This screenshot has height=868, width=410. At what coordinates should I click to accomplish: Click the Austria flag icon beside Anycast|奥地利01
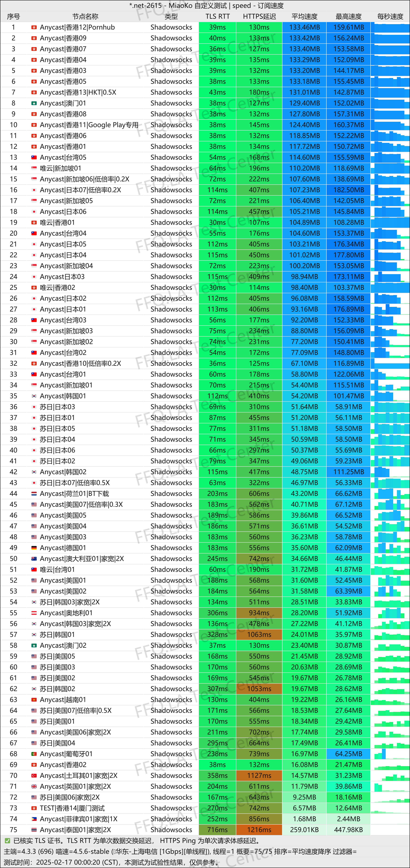(x=34, y=613)
